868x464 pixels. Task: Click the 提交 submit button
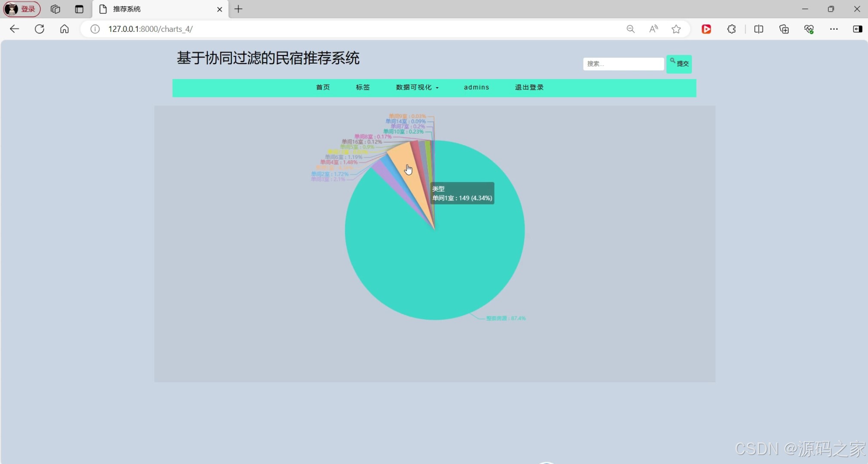pos(679,64)
